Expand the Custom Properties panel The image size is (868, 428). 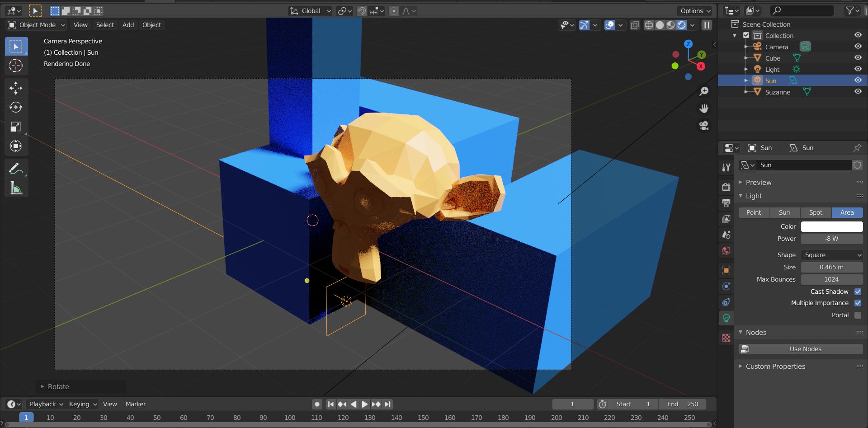point(775,366)
